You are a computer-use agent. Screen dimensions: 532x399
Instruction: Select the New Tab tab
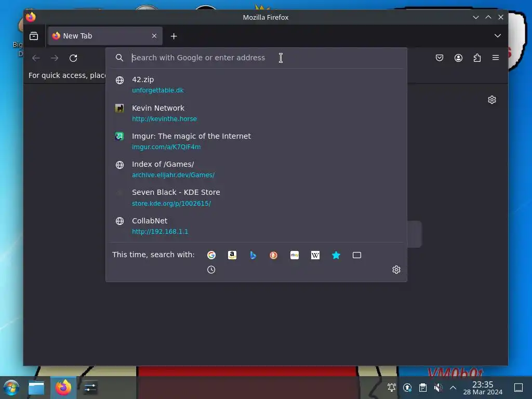pyautogui.click(x=105, y=36)
